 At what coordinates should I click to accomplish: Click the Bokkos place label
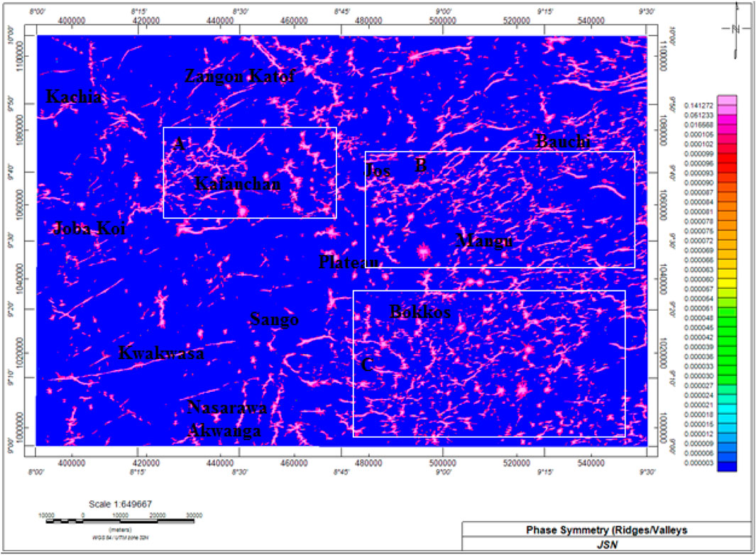point(420,312)
